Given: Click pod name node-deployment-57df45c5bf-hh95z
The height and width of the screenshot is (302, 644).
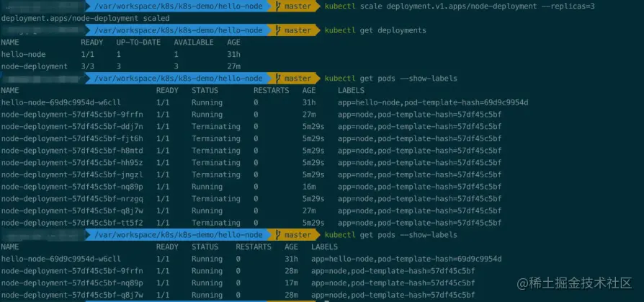Looking at the screenshot, I should point(72,163).
